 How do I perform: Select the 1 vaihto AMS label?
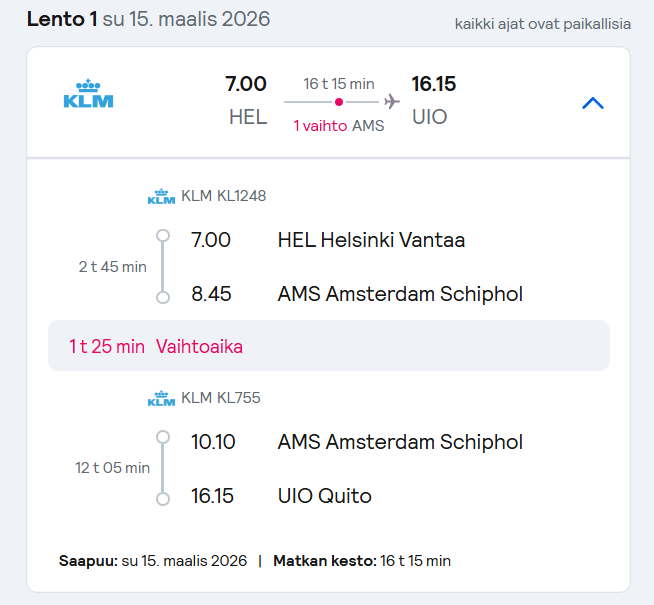(339, 126)
